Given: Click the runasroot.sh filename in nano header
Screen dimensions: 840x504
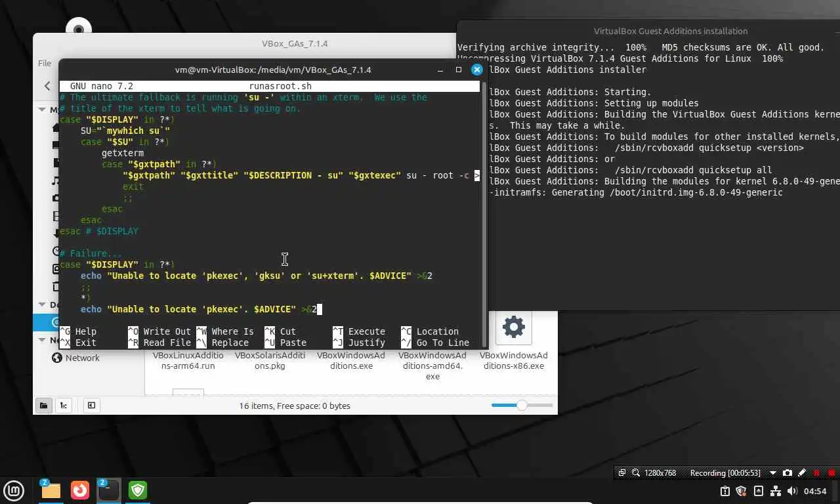Looking at the screenshot, I should (x=280, y=86).
